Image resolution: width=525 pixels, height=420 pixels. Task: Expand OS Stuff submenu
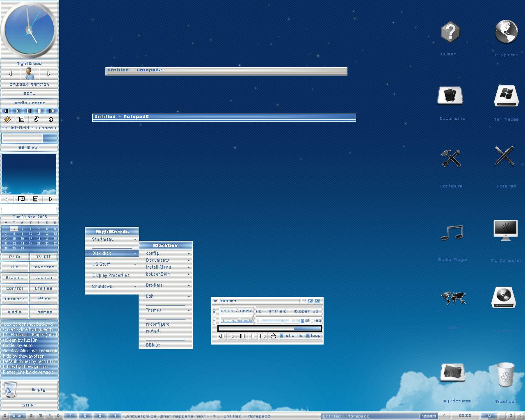[x=112, y=264]
